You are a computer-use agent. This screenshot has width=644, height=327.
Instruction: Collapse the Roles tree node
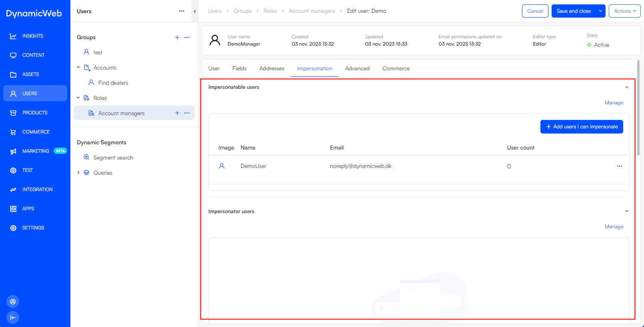coord(78,98)
